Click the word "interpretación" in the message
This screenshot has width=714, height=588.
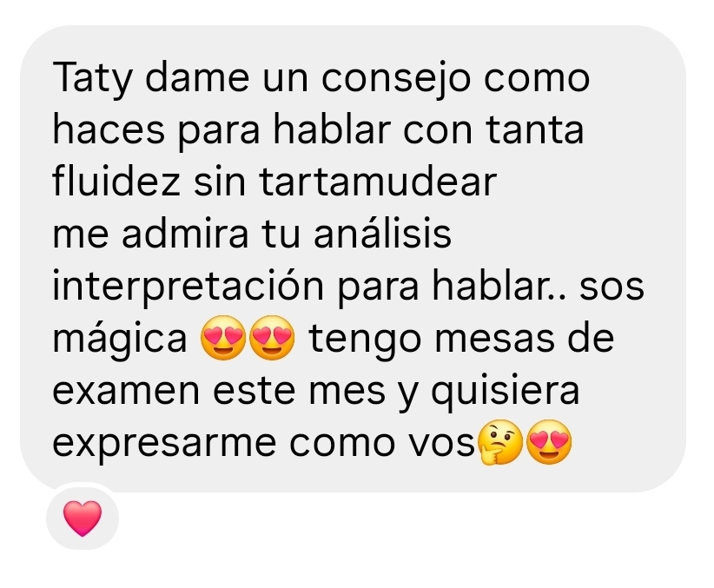(x=188, y=287)
